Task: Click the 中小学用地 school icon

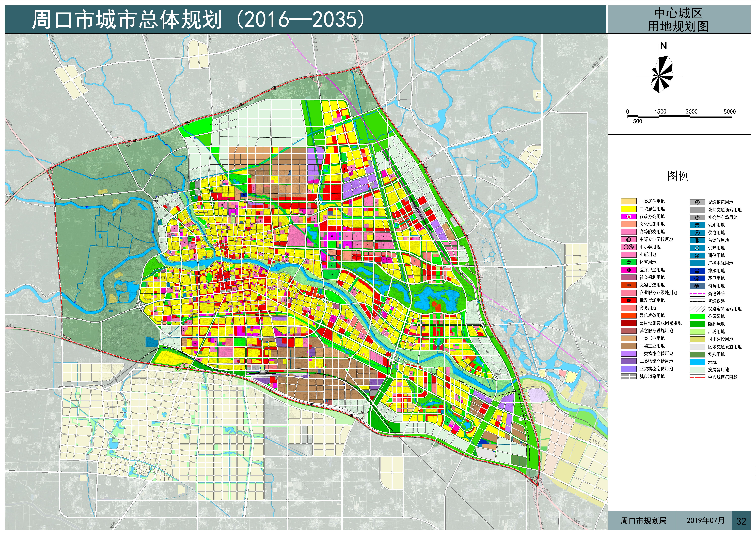Action: [x=629, y=247]
